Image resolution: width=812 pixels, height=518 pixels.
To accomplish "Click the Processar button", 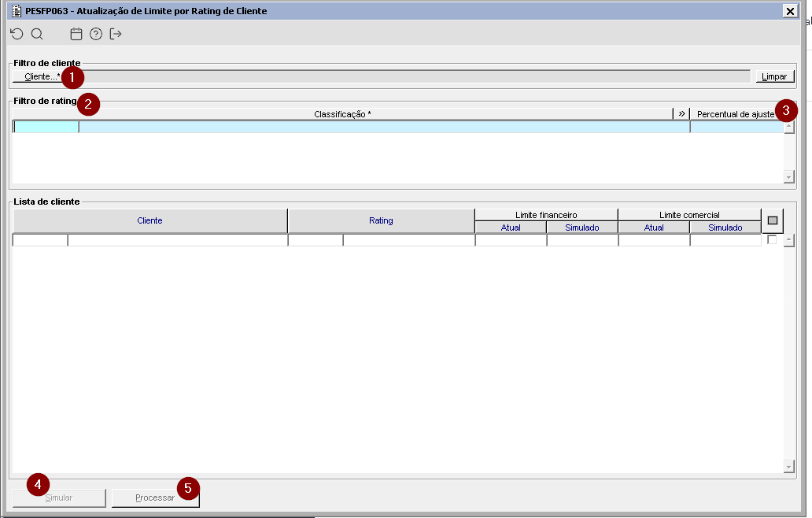I will click(155, 498).
